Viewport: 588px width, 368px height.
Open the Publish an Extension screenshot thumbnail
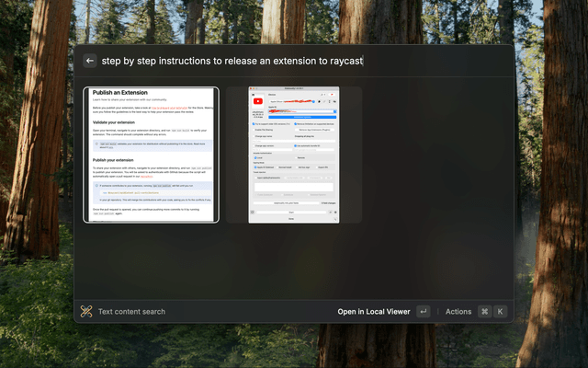(x=151, y=155)
